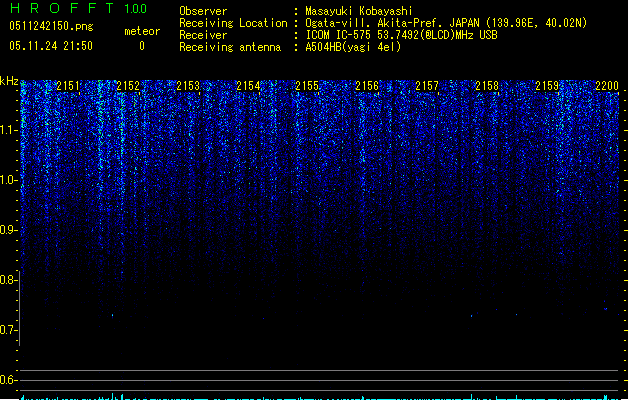Click the 'Receiving Location' label
The width and height of the screenshot is (629, 400).
point(233,23)
